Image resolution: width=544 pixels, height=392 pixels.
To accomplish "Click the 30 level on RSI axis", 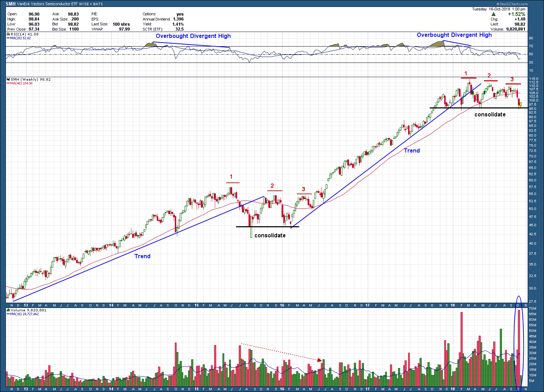I will click(x=531, y=63).
